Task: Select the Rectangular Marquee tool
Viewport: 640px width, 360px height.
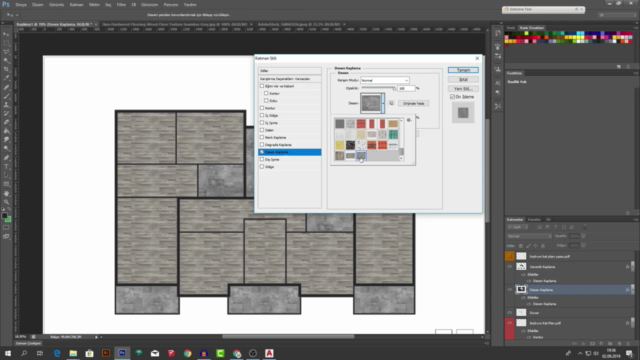Action: click(x=6, y=43)
